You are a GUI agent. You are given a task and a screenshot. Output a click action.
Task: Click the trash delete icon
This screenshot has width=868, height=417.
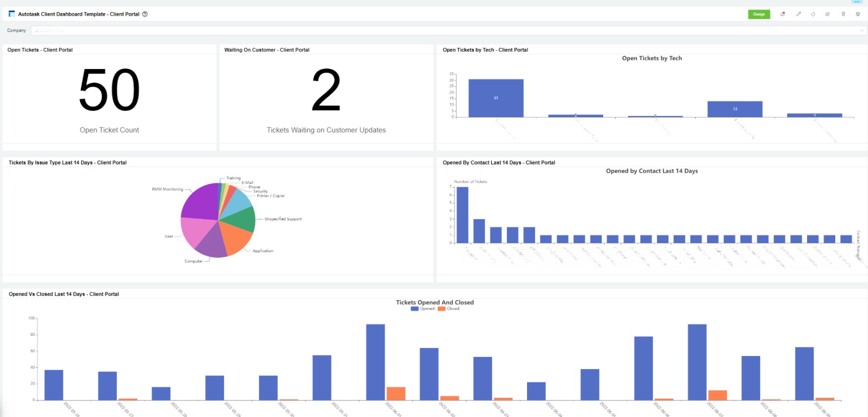(x=843, y=14)
